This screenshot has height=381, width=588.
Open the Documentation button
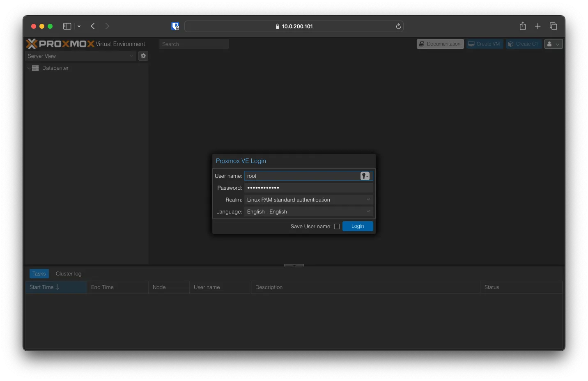[440, 44]
